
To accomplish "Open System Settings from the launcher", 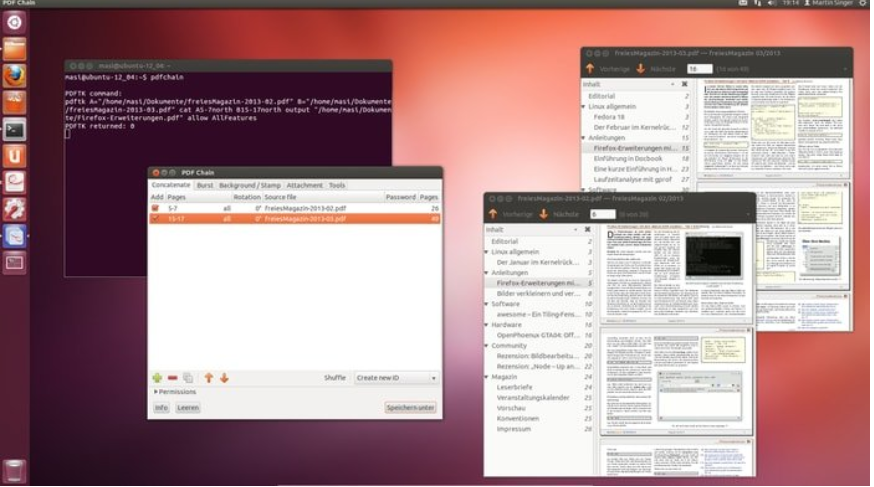I will [x=14, y=210].
